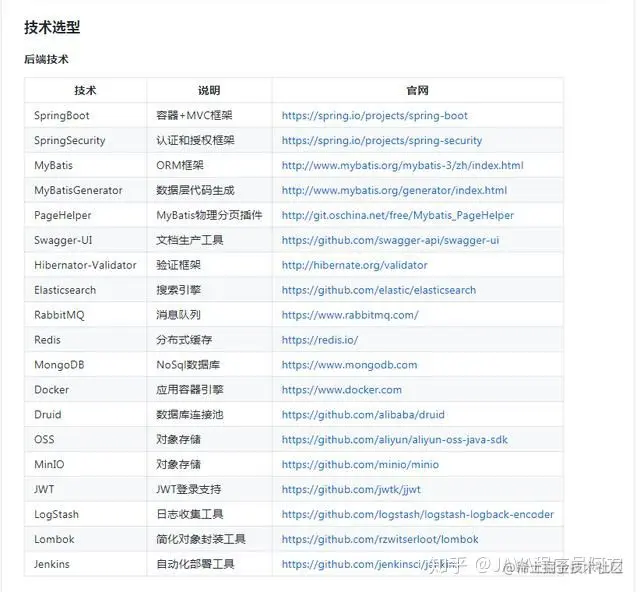This screenshot has height=592, width=640.
Task: Click the Swagger-UI cell
Action: 85,240
